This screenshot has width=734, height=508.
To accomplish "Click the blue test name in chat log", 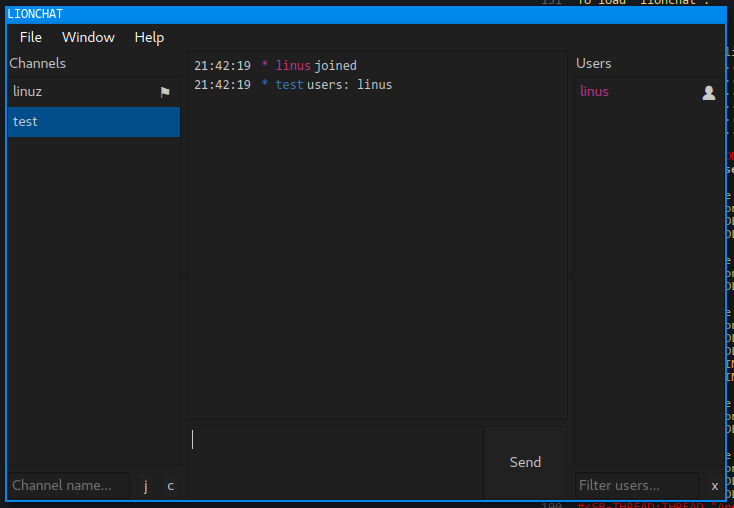I will click(289, 85).
